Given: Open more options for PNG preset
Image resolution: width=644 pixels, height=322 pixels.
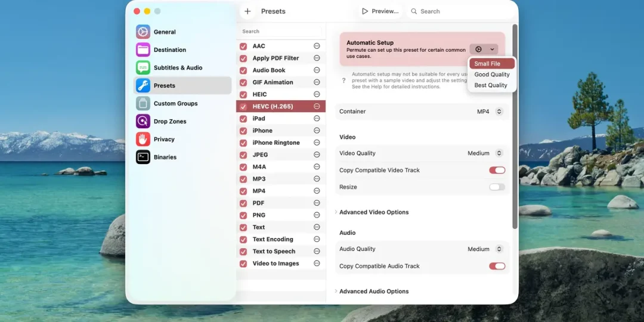Looking at the screenshot, I should pos(317,215).
